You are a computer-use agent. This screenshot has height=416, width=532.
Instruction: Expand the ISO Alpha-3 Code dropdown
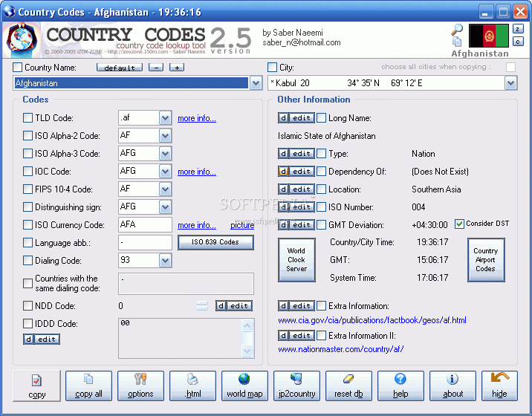pyautogui.click(x=165, y=154)
